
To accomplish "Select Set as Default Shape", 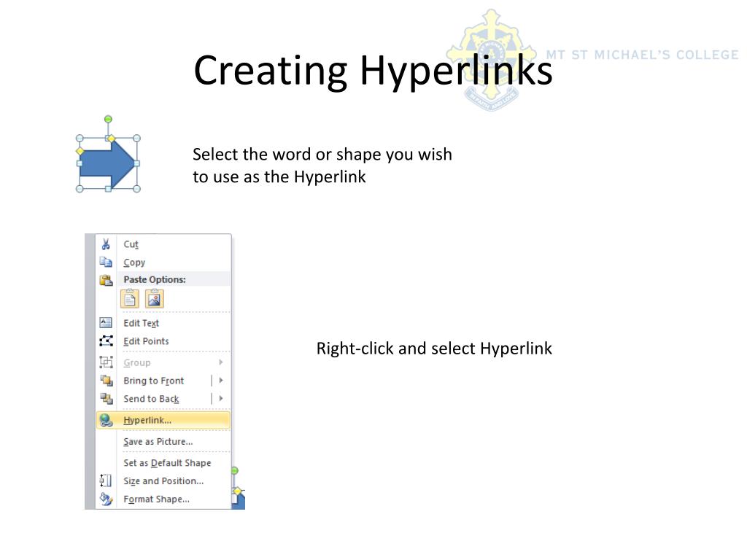I will 163,463.
